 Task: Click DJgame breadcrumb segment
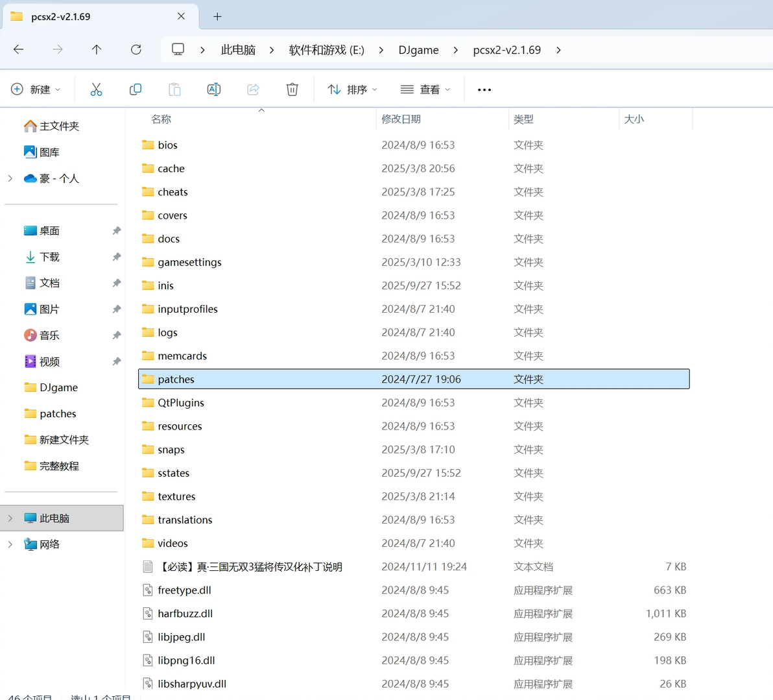(418, 50)
